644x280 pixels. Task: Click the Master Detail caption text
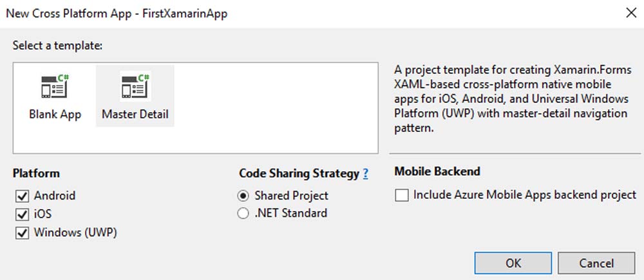tap(135, 115)
